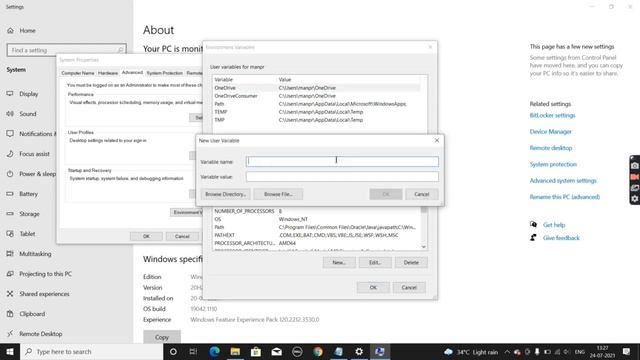This screenshot has height=360, width=640.
Task: Open Device Manager link
Action: (550, 132)
